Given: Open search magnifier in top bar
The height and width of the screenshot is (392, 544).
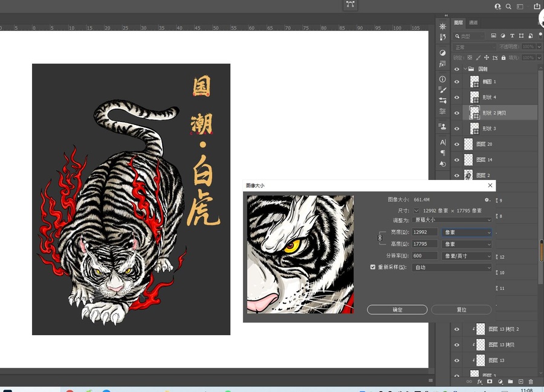Looking at the screenshot, I should point(508,7).
